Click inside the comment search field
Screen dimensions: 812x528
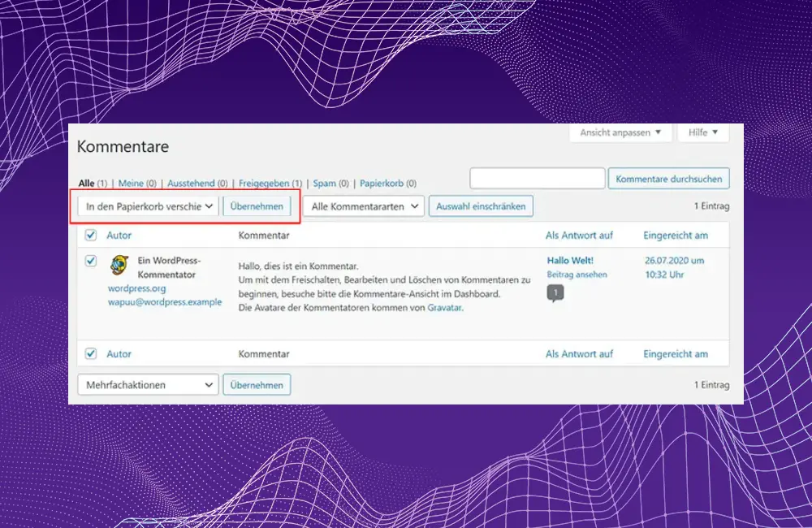click(x=537, y=178)
